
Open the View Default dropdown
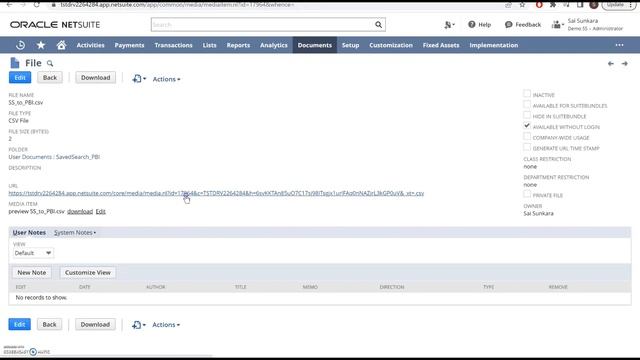(33, 253)
